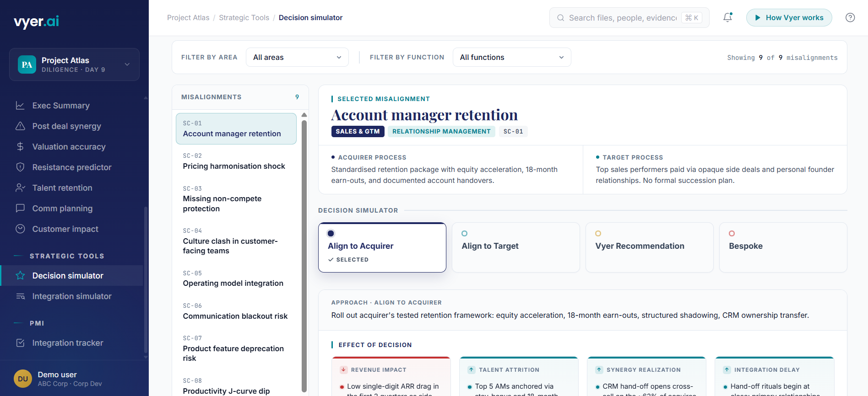Click the Integration tracker checkbox icon
868x396 pixels.
(x=20, y=343)
